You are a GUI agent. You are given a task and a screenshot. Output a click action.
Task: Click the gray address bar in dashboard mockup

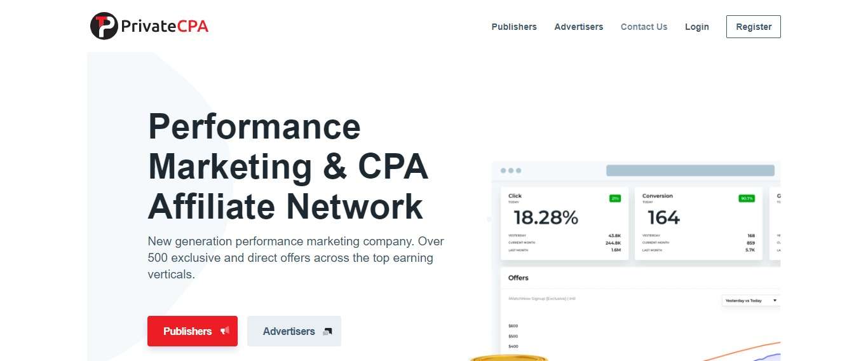(x=690, y=170)
